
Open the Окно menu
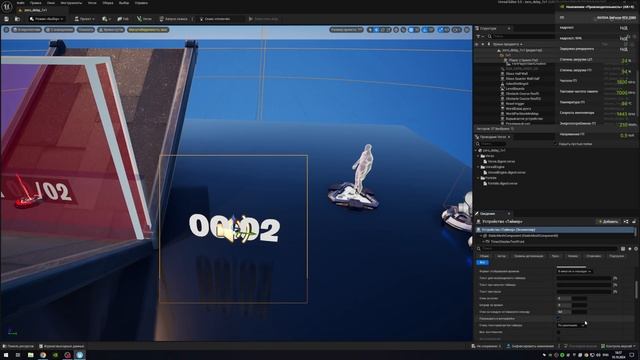click(x=51, y=3)
